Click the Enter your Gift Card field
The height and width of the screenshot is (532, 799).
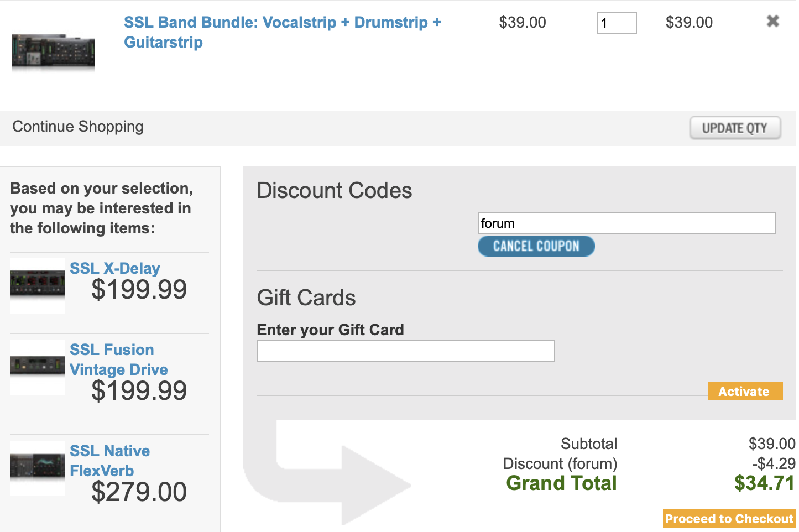[406, 351]
